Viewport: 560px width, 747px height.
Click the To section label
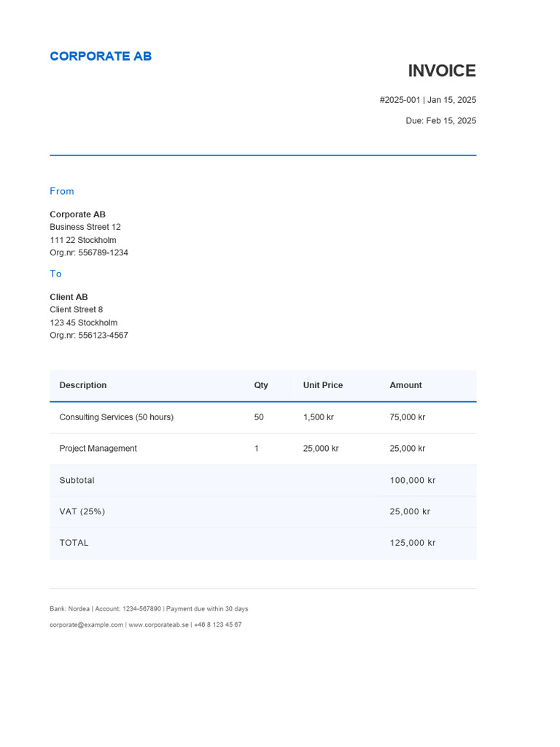[x=55, y=274]
